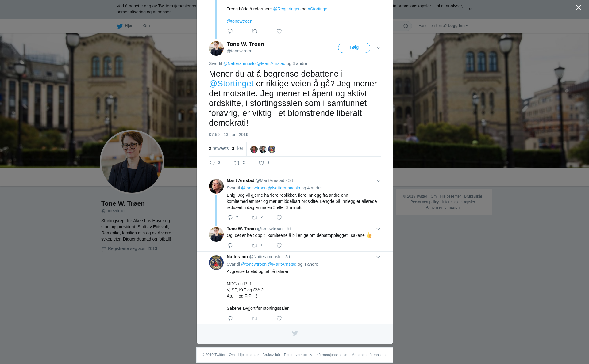
Task: Reply to the main tweet with 2 replies
Action: (212, 163)
